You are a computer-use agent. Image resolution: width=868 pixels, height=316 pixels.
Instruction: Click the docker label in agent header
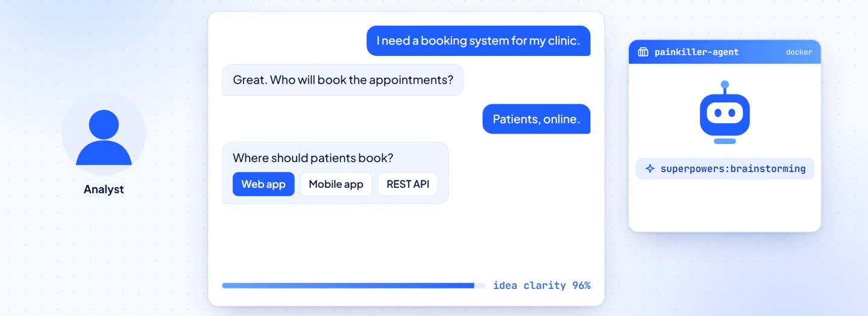tap(799, 52)
